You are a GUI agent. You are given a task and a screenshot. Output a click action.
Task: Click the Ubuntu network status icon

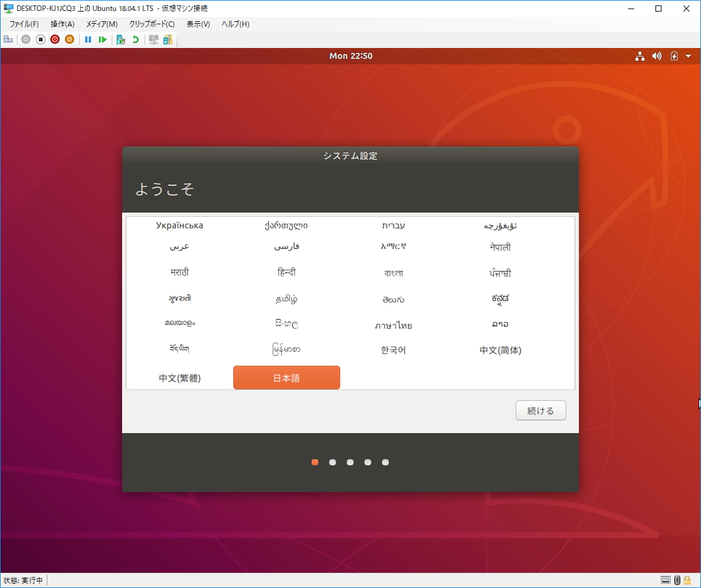640,56
